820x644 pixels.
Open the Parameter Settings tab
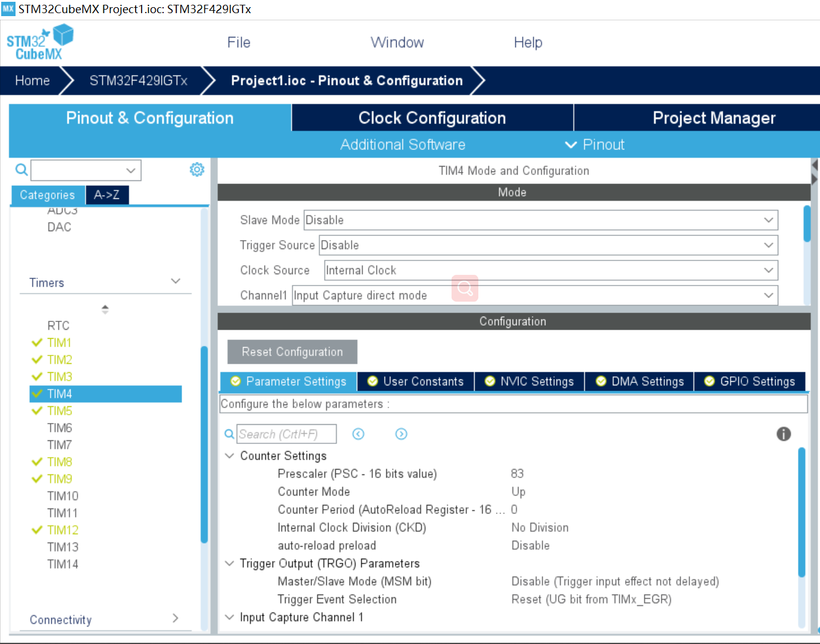(288, 381)
